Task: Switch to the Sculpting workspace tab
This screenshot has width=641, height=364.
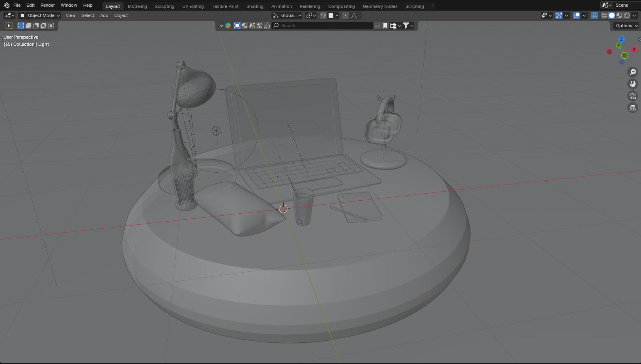Action: point(164,6)
